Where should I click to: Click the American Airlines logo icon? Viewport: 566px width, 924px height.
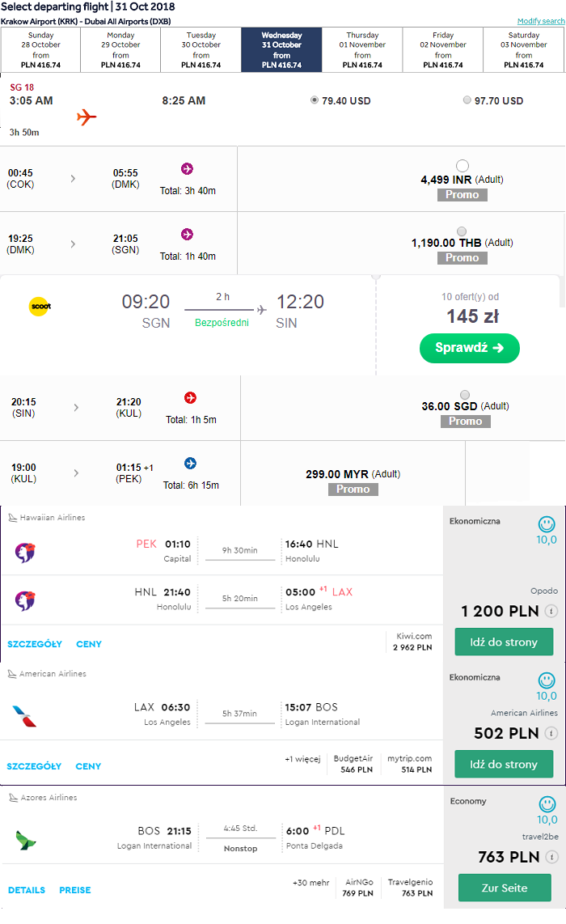[25, 716]
